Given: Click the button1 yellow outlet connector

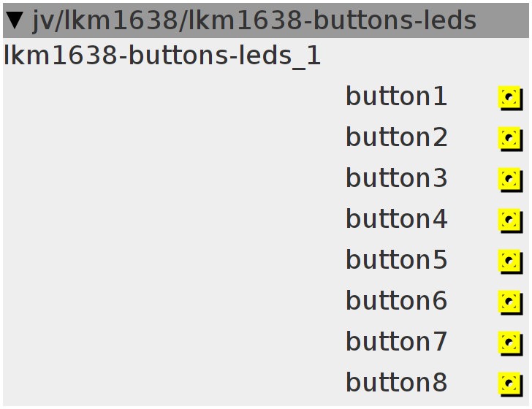Looking at the screenshot, I should tap(510, 98).
